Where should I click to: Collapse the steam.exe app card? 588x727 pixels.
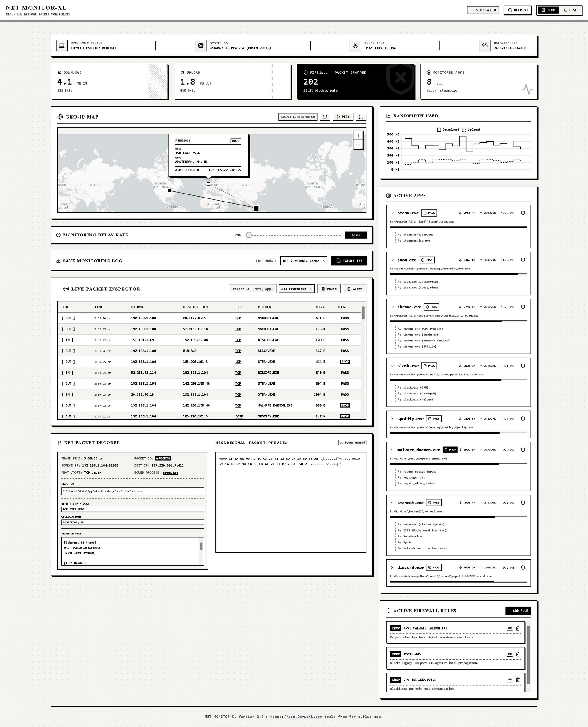point(392,213)
